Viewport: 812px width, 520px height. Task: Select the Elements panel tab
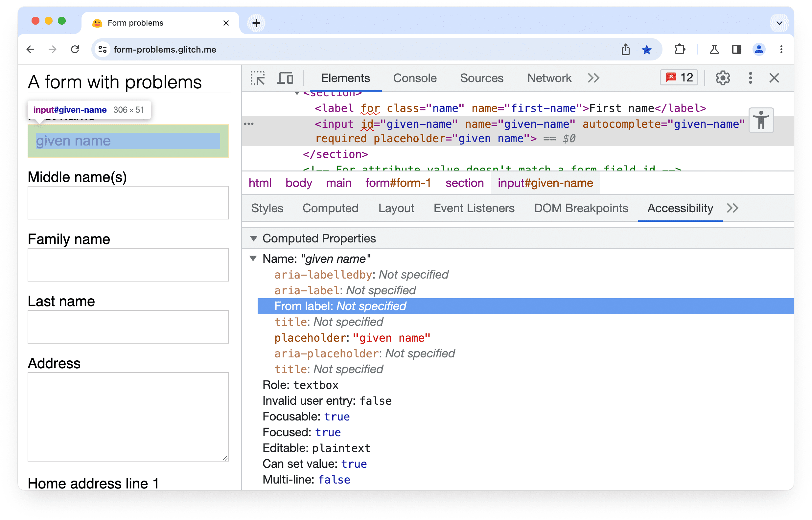346,78
